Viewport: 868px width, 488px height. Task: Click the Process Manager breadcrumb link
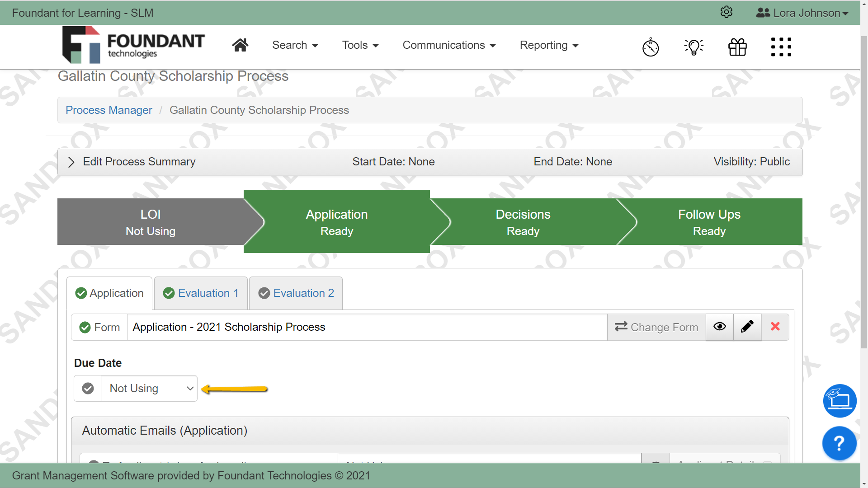click(x=109, y=110)
